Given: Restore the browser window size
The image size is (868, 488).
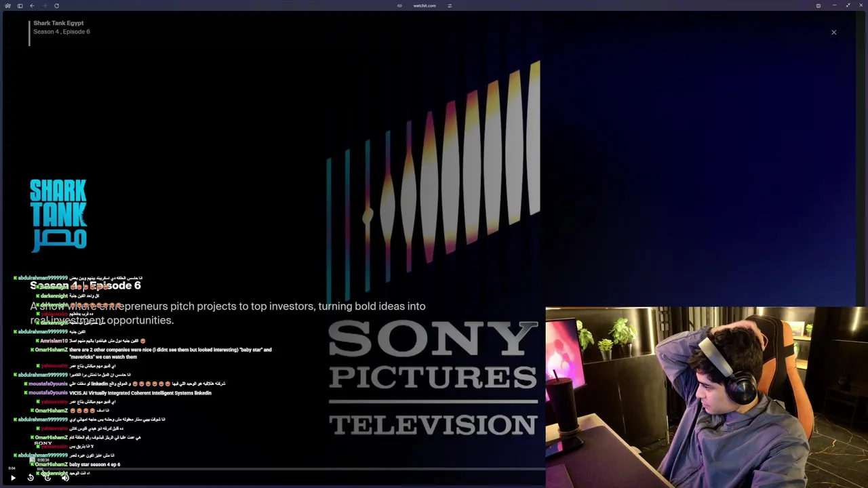Looking at the screenshot, I should 848,5.
